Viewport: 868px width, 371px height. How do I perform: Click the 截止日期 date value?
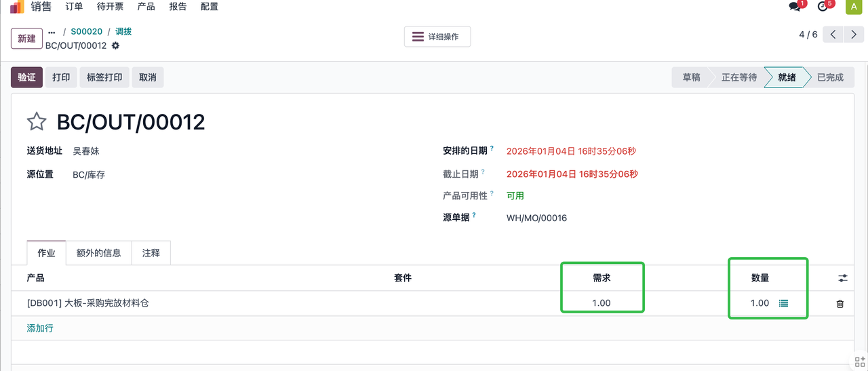572,174
